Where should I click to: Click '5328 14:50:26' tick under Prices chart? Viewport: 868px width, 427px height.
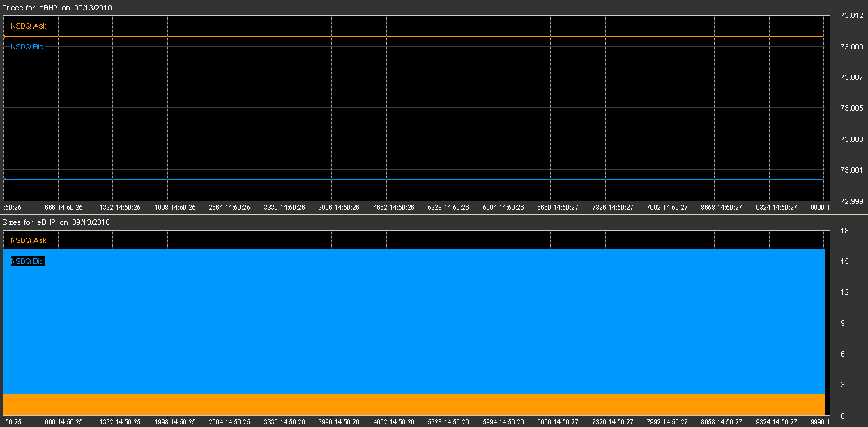[448, 207]
